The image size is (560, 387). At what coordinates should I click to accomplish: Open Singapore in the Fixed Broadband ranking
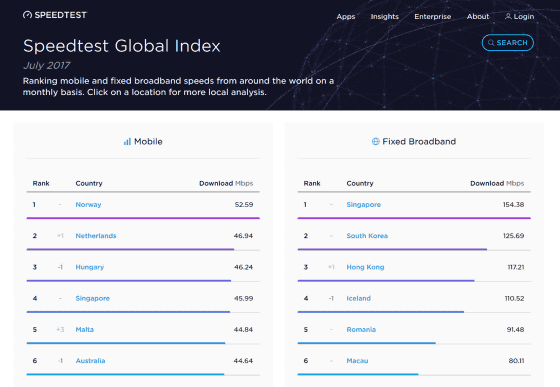[x=364, y=205]
